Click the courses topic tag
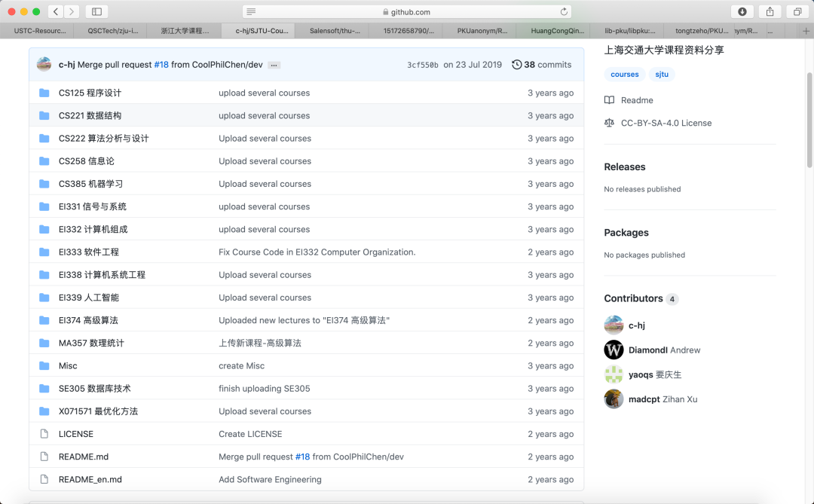This screenshot has height=504, width=814. coord(624,74)
